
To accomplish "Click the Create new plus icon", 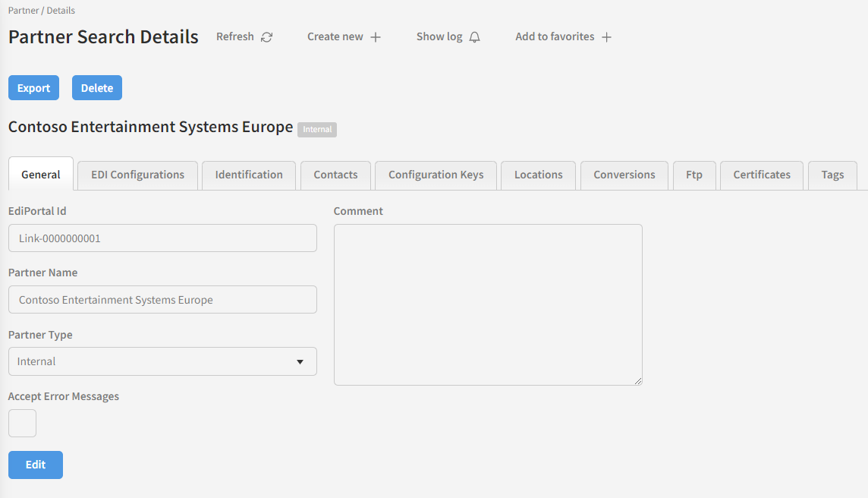I will tap(376, 37).
